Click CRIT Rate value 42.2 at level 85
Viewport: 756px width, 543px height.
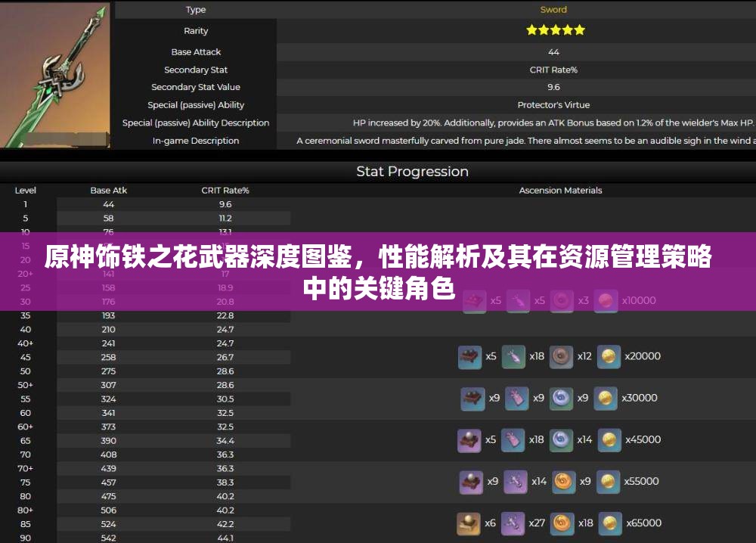(x=225, y=523)
